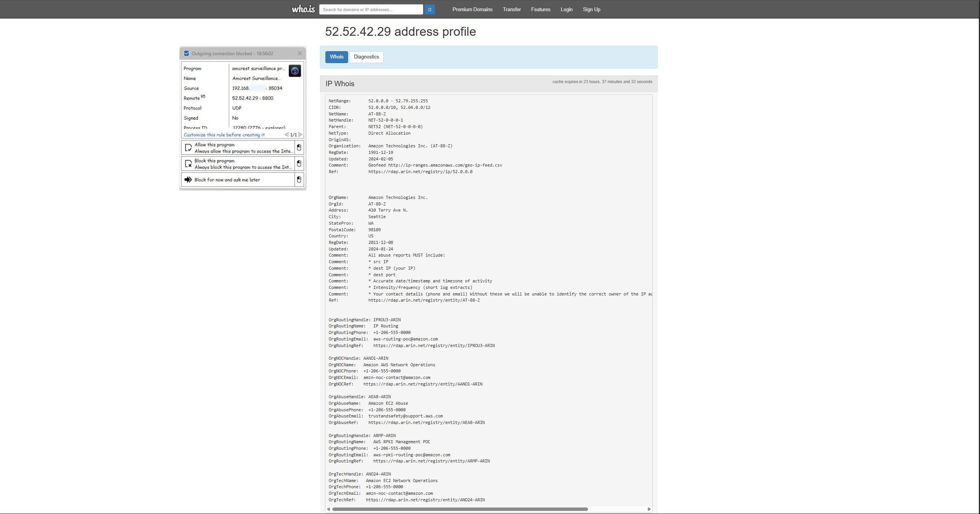Click the PostalCode value 98109

tap(374, 230)
